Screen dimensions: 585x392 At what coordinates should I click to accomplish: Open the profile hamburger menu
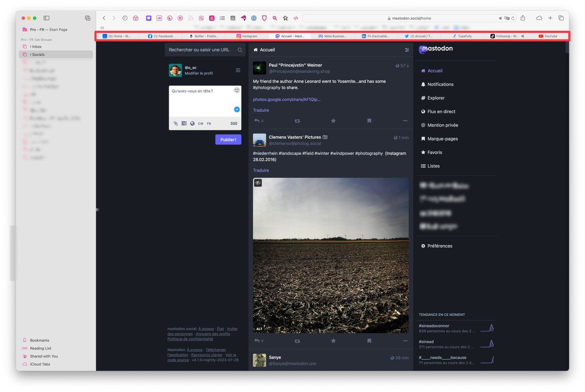click(x=238, y=70)
